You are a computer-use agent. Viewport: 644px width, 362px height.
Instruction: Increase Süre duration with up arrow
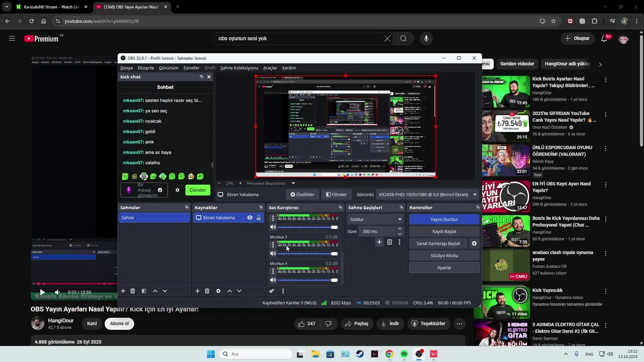click(400, 229)
